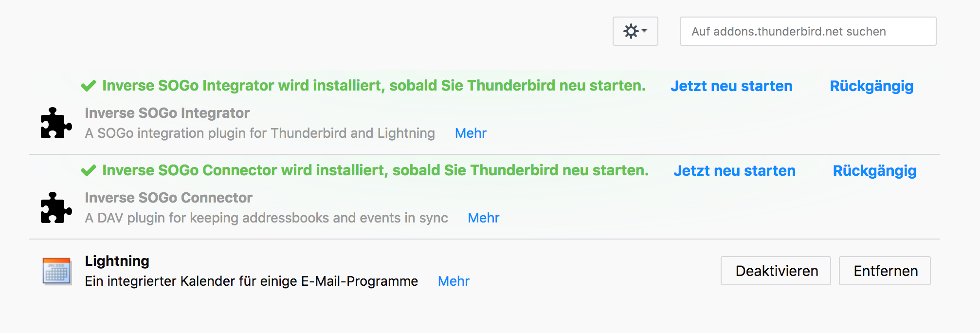Click the Lightning calendar icon
This screenshot has height=333, width=980.
point(56,271)
